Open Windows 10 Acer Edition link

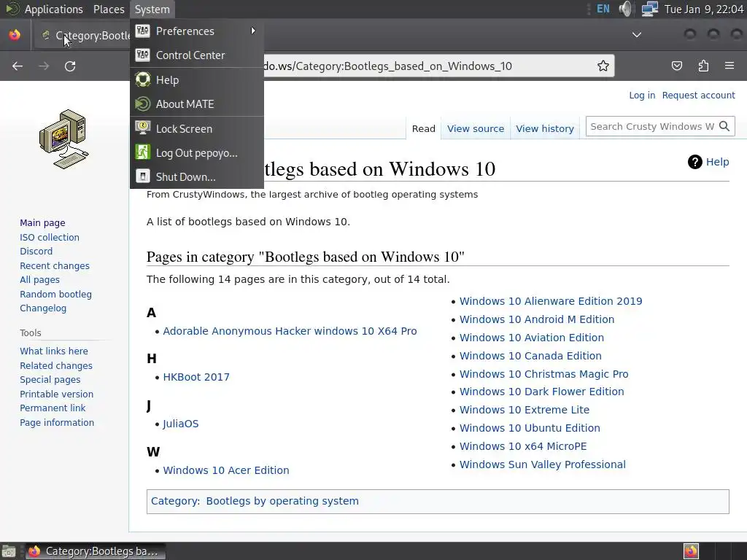click(226, 470)
